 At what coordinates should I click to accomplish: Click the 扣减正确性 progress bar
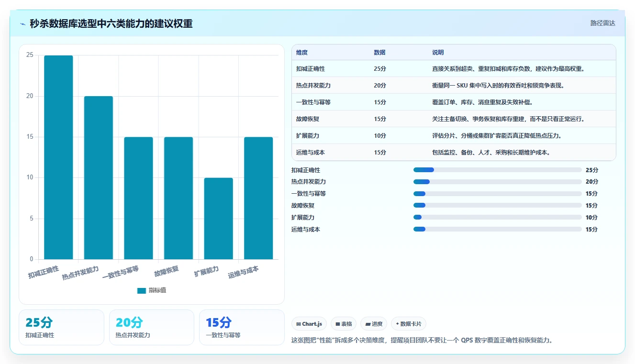click(x=498, y=170)
